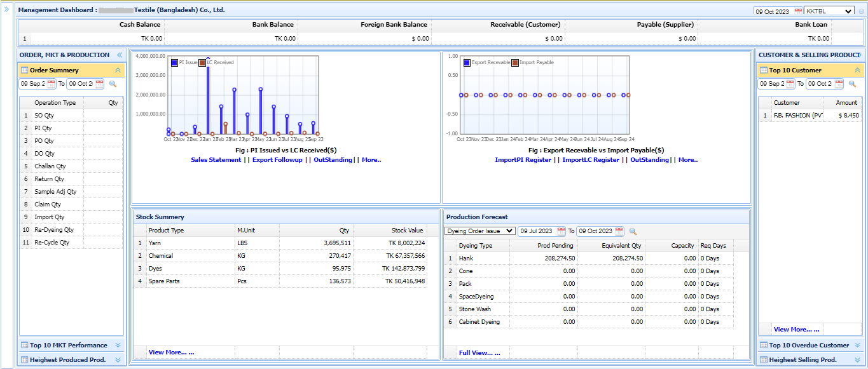Click More.. under PI Issued chart
The width and height of the screenshot is (868, 369).
[x=371, y=160]
